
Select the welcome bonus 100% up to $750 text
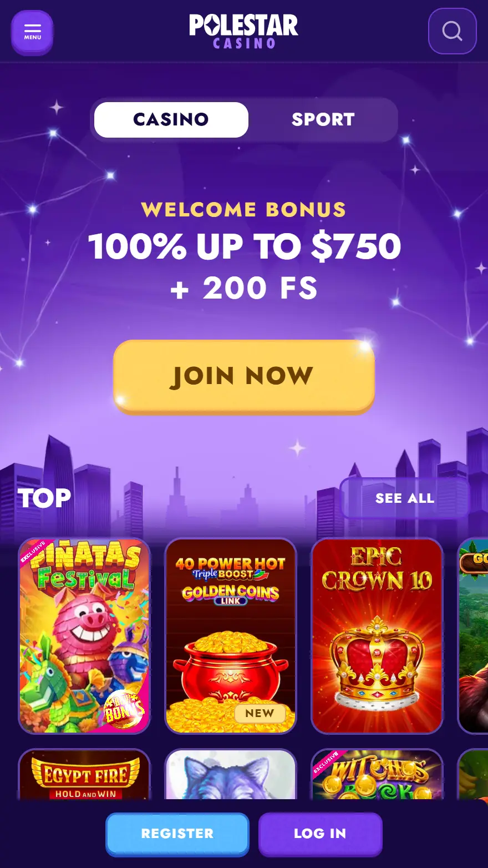tap(244, 246)
